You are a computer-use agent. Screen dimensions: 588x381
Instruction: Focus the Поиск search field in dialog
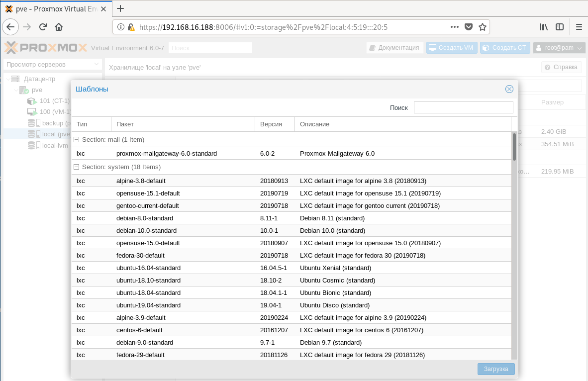(x=463, y=107)
